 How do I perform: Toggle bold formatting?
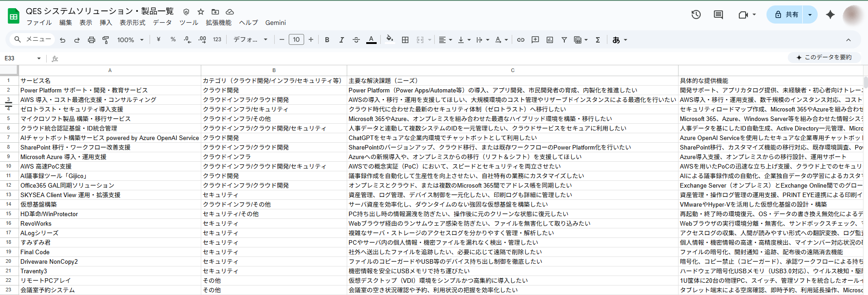point(327,40)
